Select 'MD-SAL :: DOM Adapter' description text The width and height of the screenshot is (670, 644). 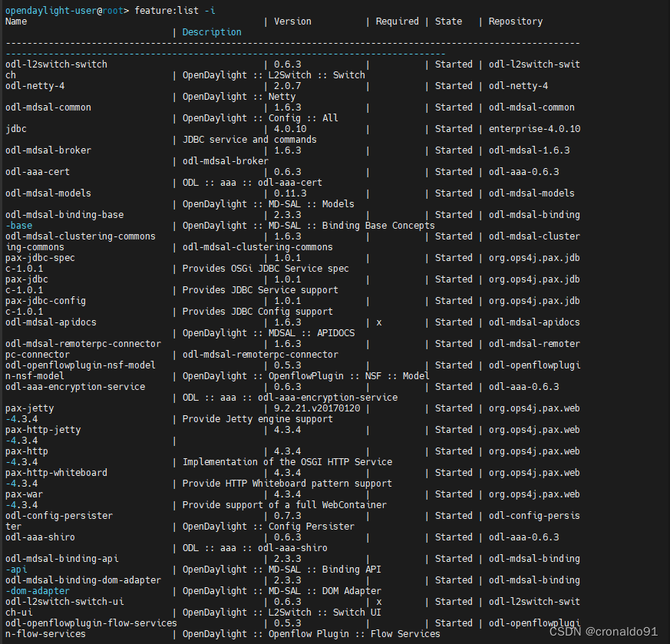coord(325,591)
